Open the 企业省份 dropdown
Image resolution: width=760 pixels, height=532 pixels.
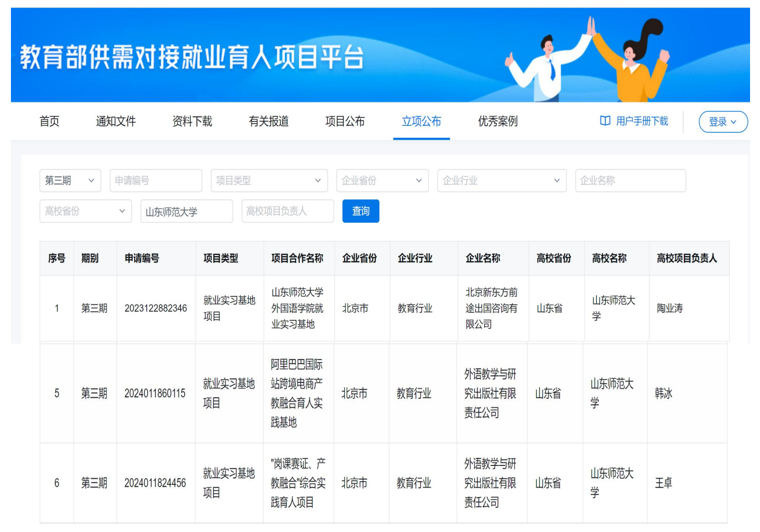(x=382, y=180)
